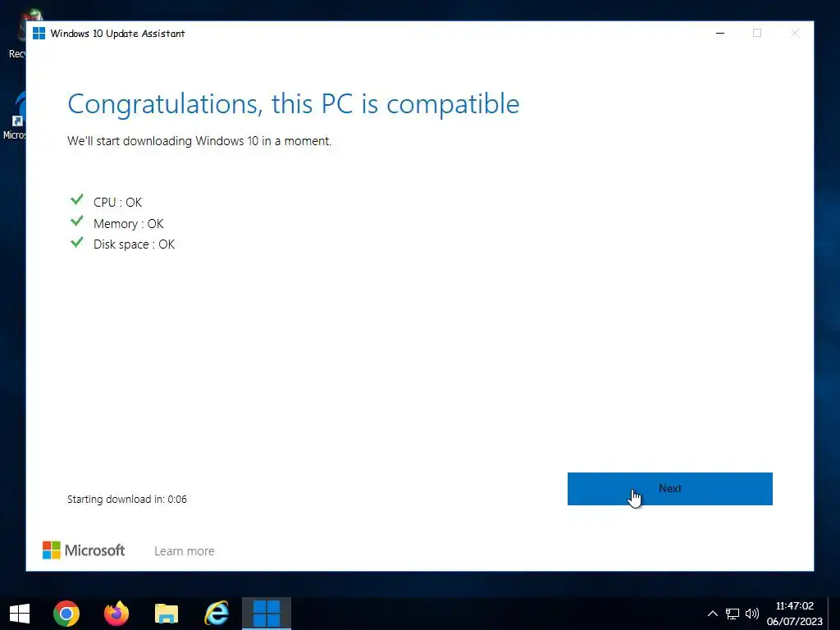Select the 'Memory : OK' text
840x630 pixels.
129,223
